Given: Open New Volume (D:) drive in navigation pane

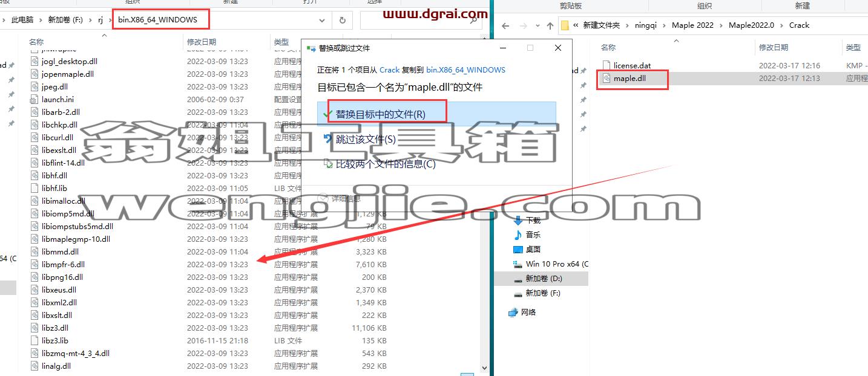Looking at the screenshot, I should click(544, 278).
